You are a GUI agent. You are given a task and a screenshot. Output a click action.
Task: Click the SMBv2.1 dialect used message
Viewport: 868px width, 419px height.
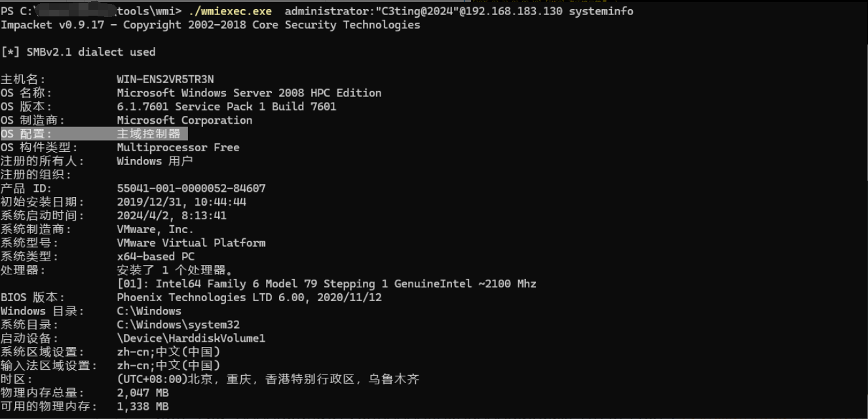point(78,52)
